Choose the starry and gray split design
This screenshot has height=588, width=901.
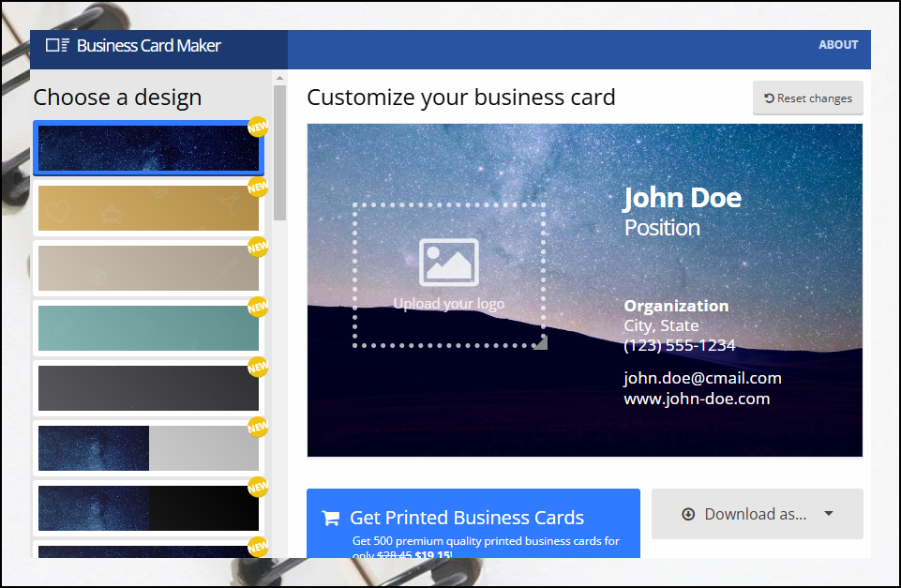point(148,448)
